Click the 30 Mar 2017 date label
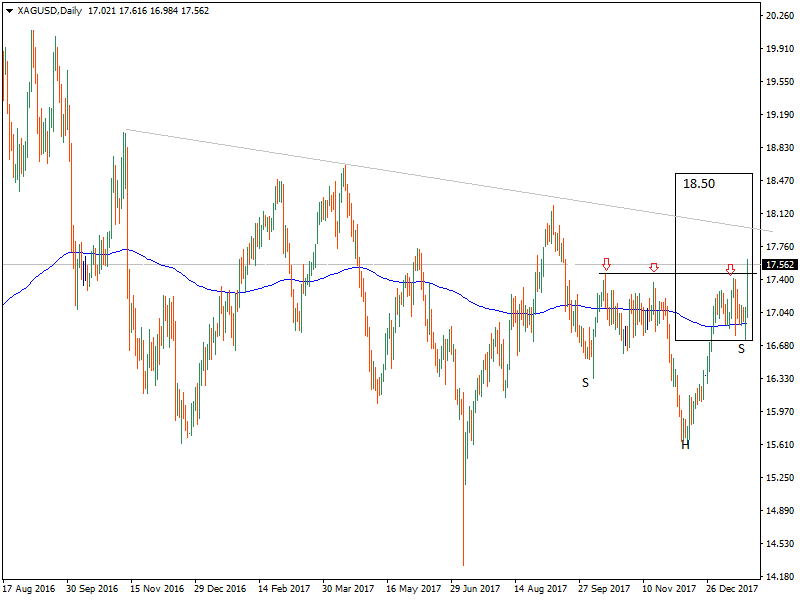The image size is (800, 600). click(x=348, y=589)
